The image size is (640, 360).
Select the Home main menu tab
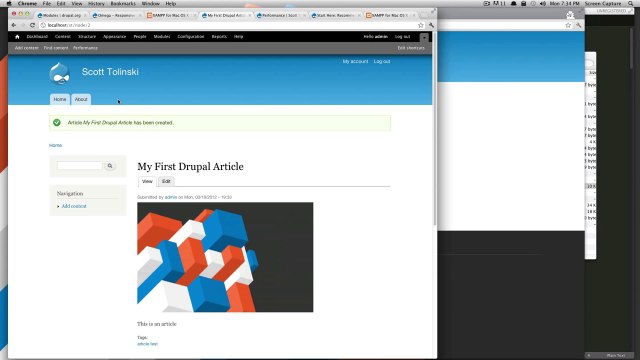(x=60, y=99)
